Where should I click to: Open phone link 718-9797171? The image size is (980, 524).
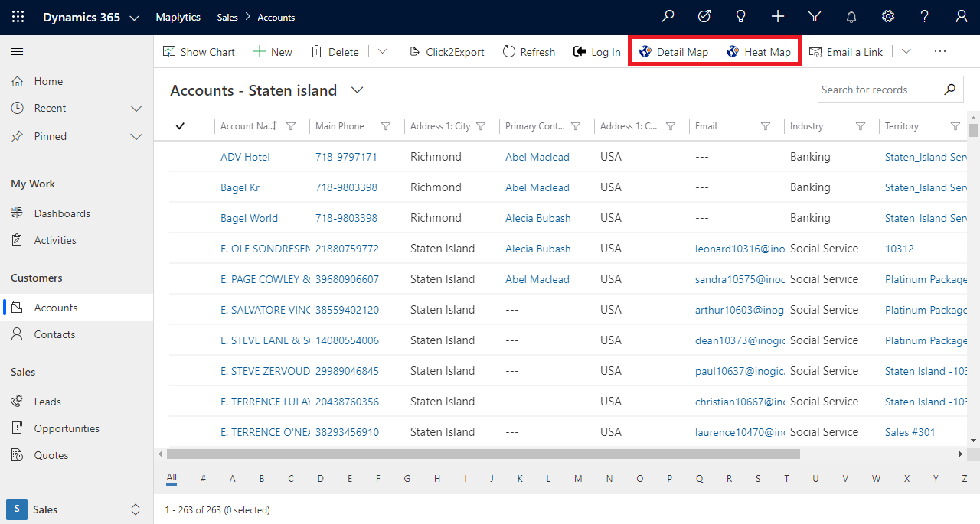pyautogui.click(x=346, y=157)
